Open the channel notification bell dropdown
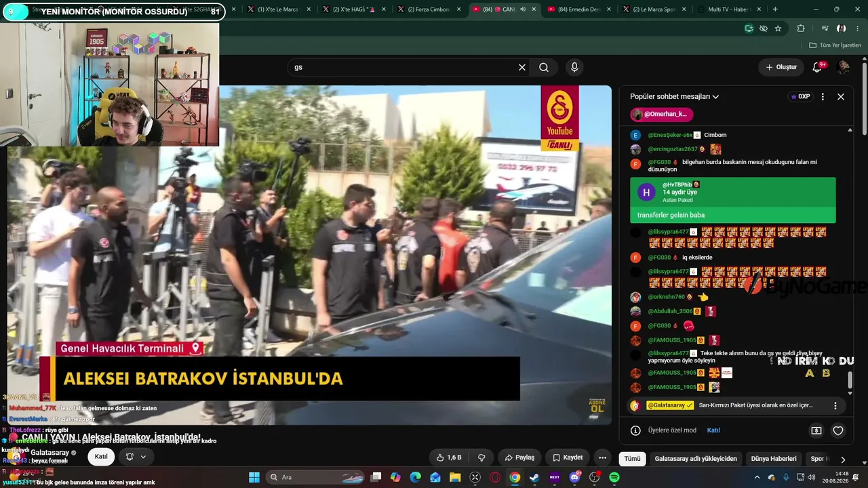 (136, 457)
